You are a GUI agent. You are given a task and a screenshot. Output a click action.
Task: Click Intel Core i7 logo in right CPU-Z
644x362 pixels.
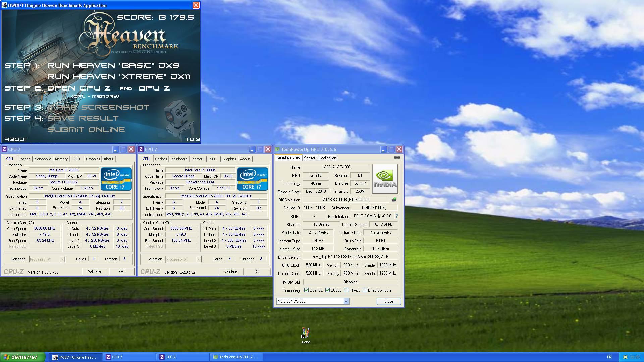coord(253,179)
